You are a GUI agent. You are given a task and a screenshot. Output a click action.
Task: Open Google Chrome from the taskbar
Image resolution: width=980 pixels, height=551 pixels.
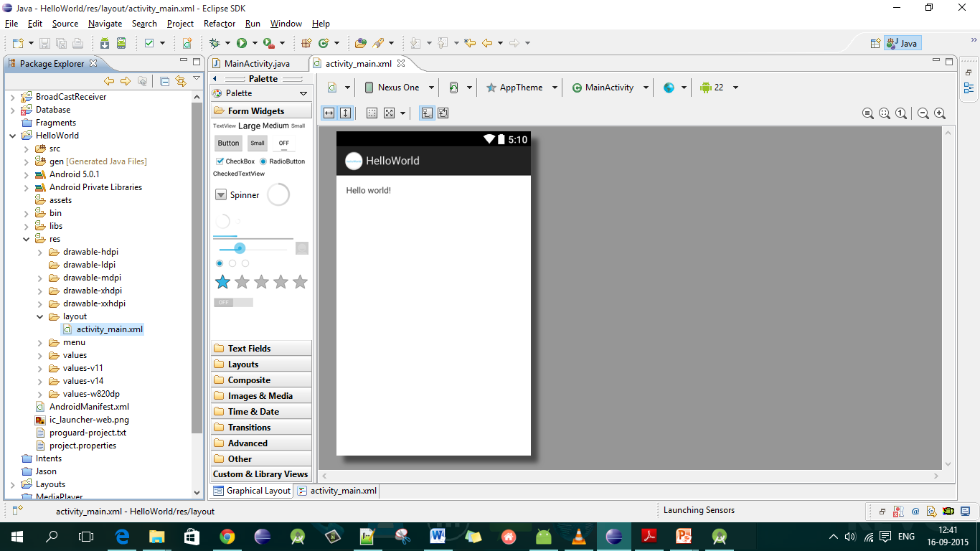click(227, 536)
